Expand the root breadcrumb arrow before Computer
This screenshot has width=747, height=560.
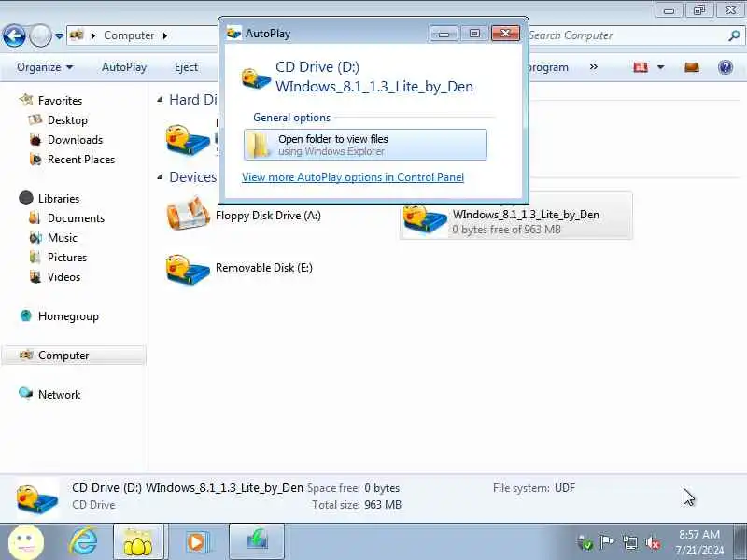(92, 35)
